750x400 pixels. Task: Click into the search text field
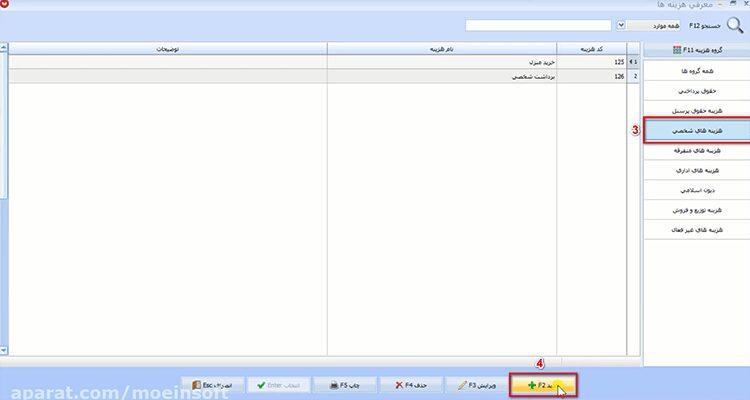[538, 25]
